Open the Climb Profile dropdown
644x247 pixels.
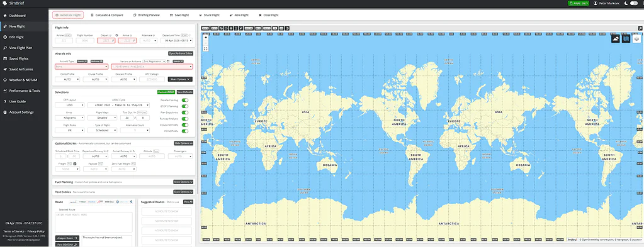(67, 79)
